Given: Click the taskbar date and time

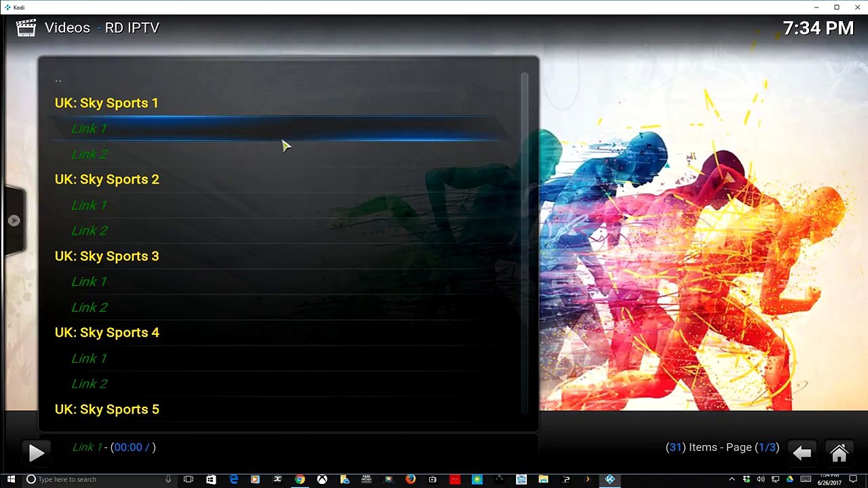Looking at the screenshot, I should 829,479.
